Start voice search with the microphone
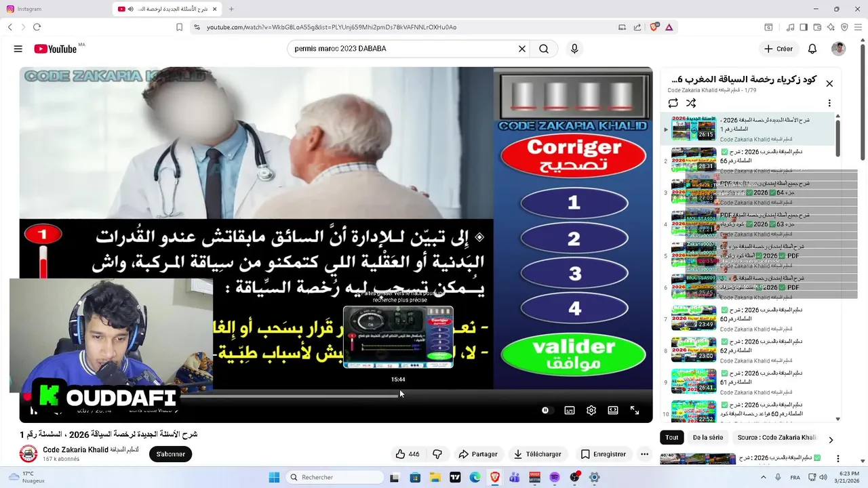This screenshot has width=868, height=488. pos(574,49)
